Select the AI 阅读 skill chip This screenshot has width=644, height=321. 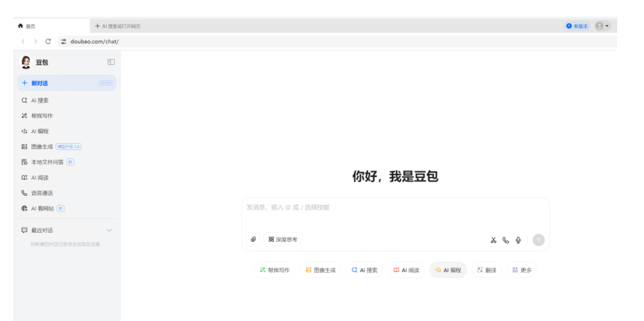click(x=406, y=270)
